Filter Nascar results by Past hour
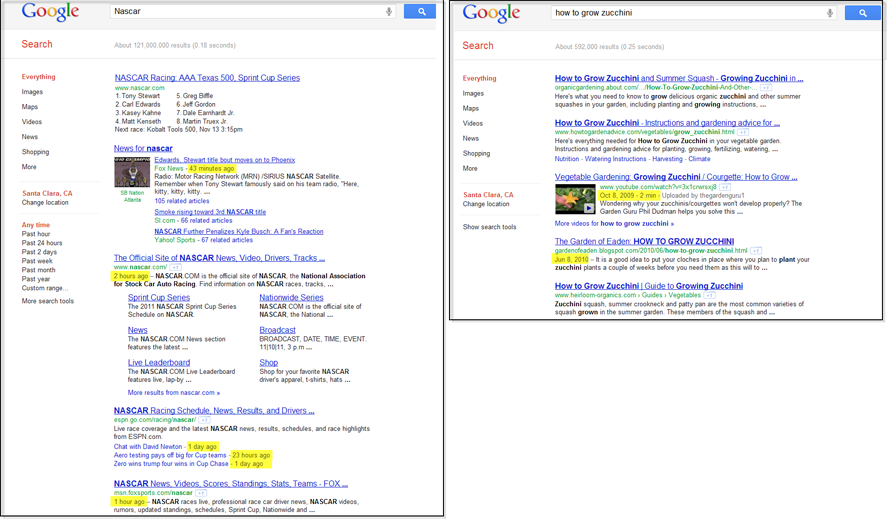Viewport: 887px width, 521px height. click(x=36, y=234)
